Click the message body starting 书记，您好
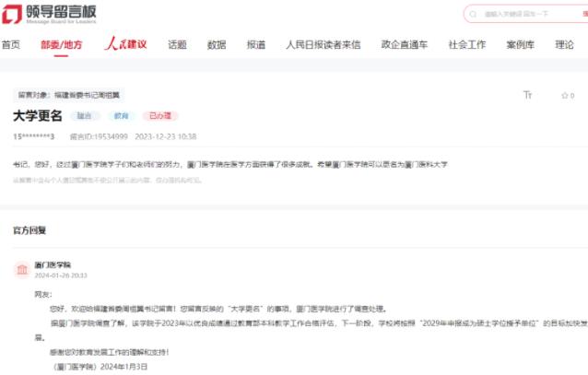 (230, 164)
